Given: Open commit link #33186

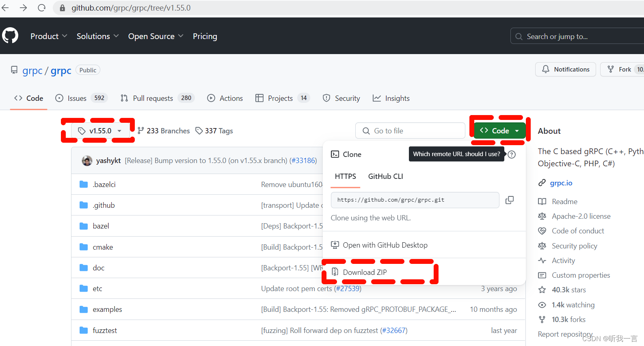Looking at the screenshot, I should pyautogui.click(x=303, y=161).
